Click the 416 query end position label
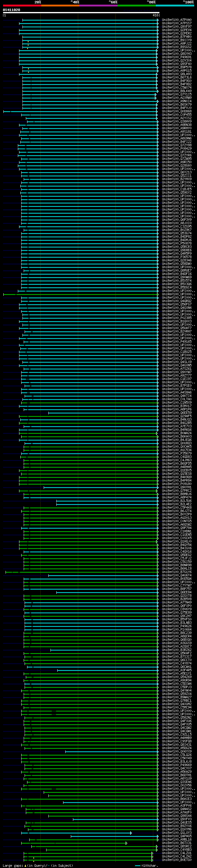This screenshot has width=197, height=868. [155, 15]
